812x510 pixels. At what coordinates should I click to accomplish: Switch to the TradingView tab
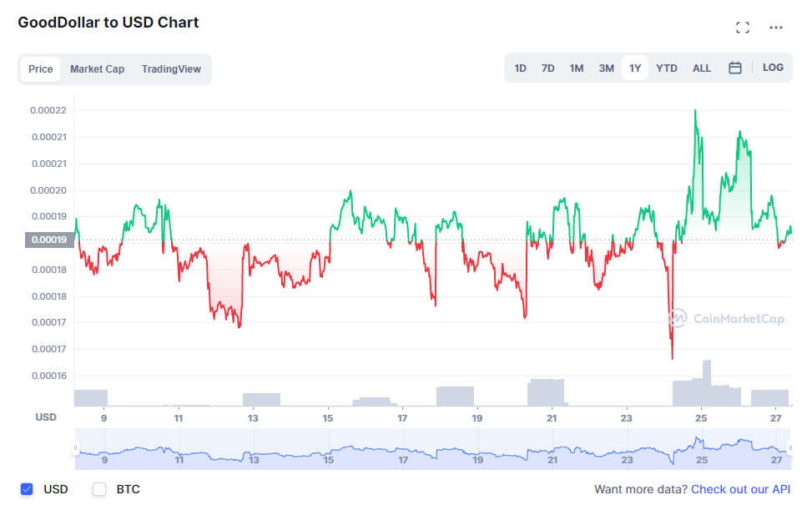(171, 69)
